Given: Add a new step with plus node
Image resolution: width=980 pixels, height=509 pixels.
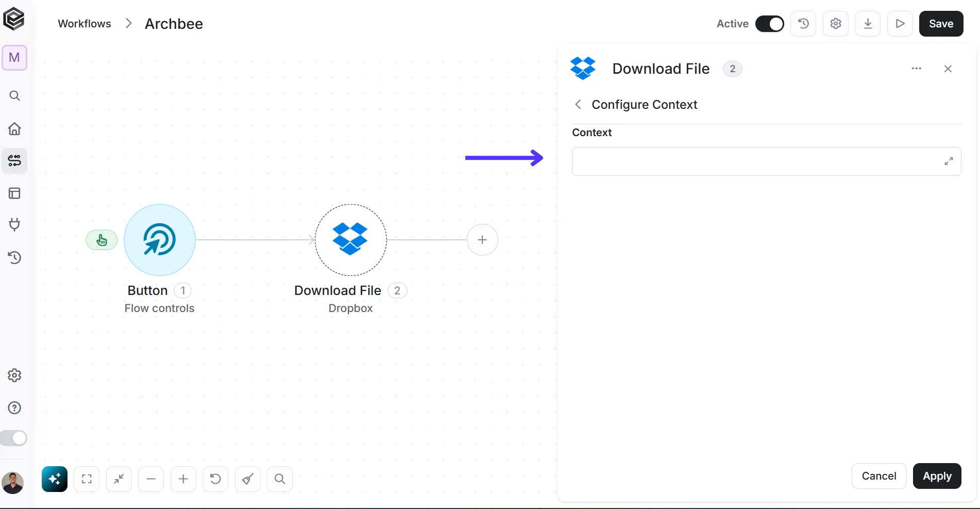Looking at the screenshot, I should click(482, 240).
